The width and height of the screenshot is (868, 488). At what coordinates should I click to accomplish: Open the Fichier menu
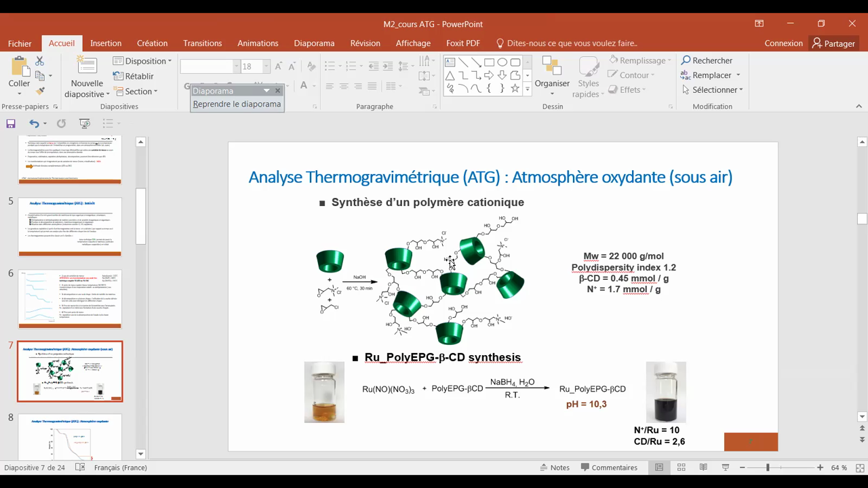click(20, 43)
